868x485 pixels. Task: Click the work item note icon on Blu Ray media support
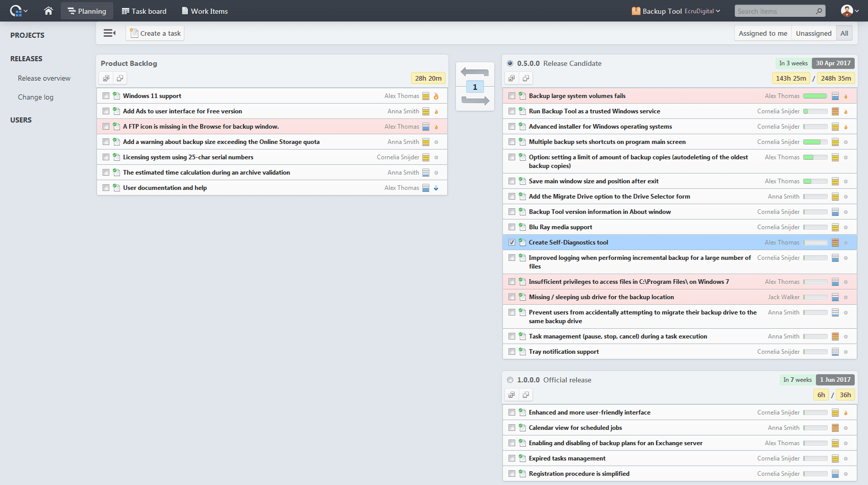click(x=522, y=227)
